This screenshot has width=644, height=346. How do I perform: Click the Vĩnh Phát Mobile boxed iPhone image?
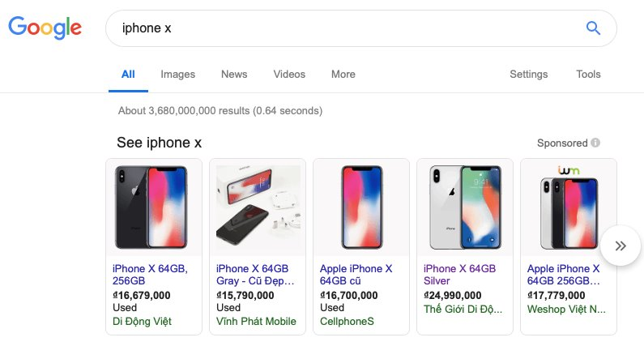tap(258, 207)
